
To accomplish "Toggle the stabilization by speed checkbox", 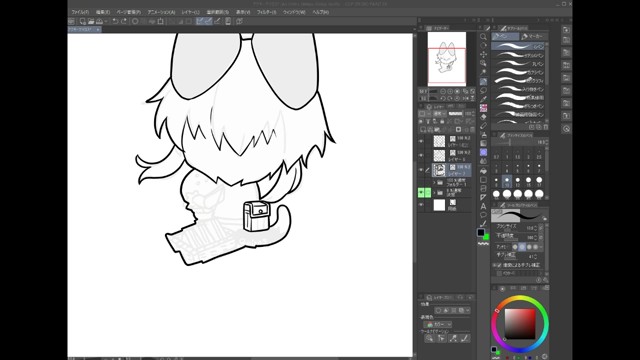I will click(x=499, y=265).
